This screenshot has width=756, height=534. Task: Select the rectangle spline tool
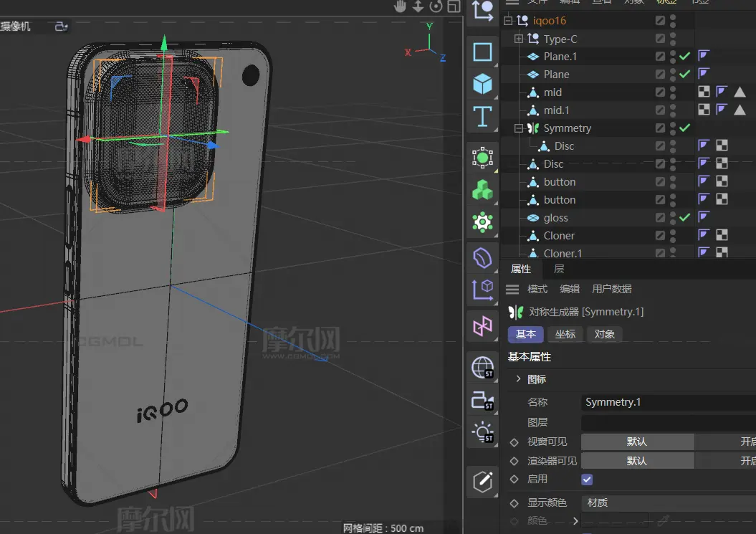[482, 52]
